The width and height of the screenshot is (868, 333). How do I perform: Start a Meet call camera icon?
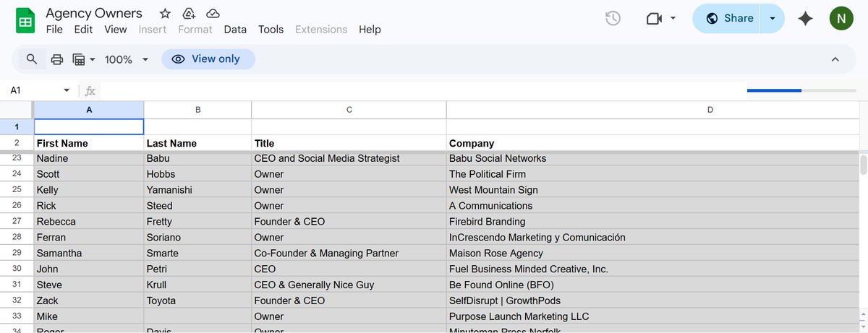654,18
